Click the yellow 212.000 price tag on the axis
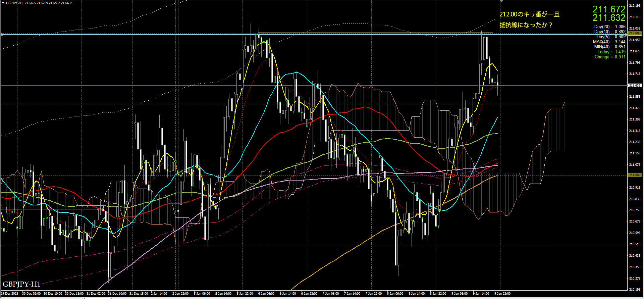The image size is (644, 299). [635, 33]
